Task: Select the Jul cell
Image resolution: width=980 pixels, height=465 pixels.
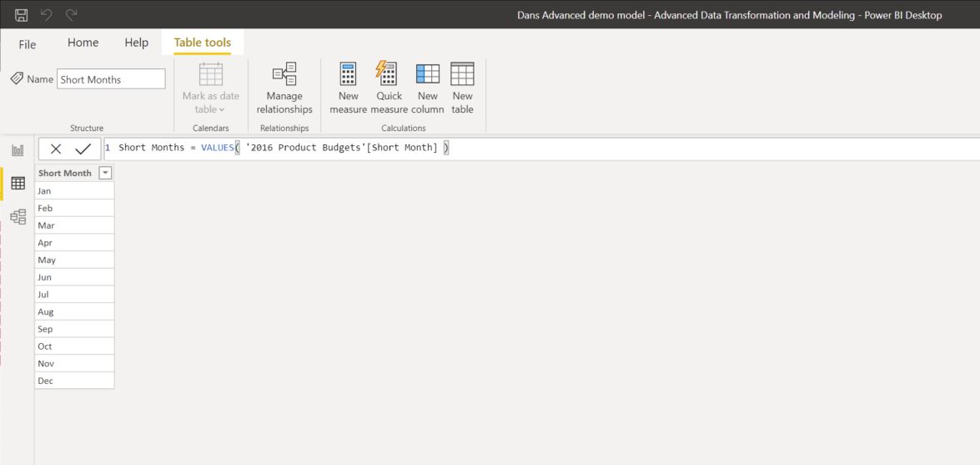Action: [74, 294]
